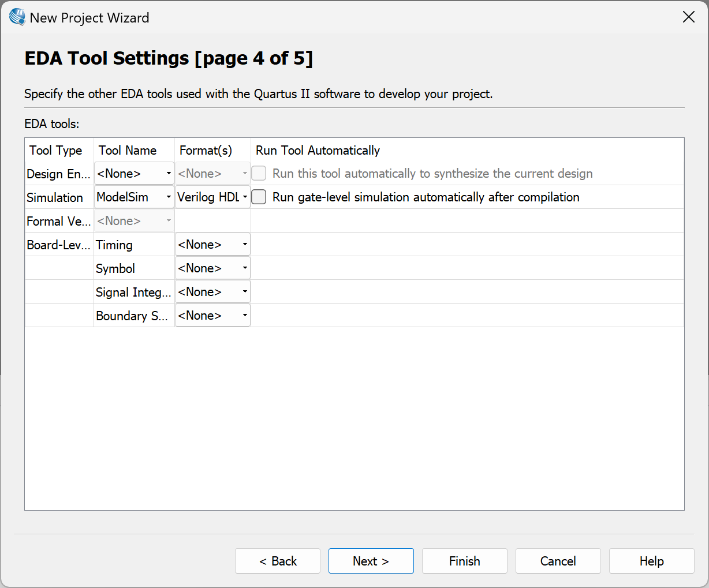
Task: Open the Timing format dropdown
Action: tap(212, 245)
